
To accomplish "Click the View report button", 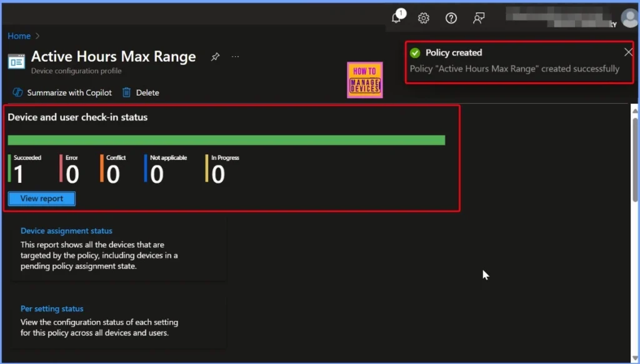I will click(42, 199).
